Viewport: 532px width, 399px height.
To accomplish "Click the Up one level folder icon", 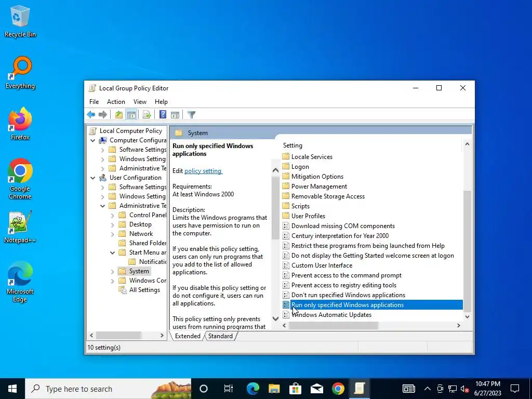I will pyautogui.click(x=119, y=115).
